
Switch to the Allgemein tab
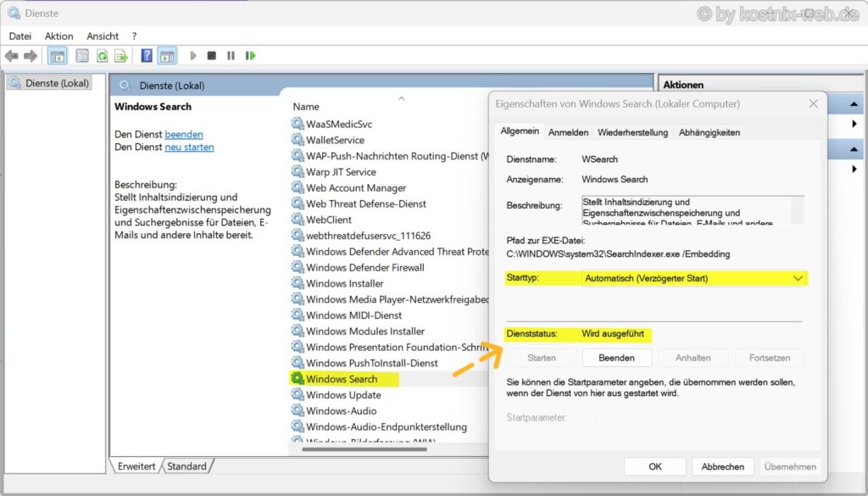coord(520,131)
